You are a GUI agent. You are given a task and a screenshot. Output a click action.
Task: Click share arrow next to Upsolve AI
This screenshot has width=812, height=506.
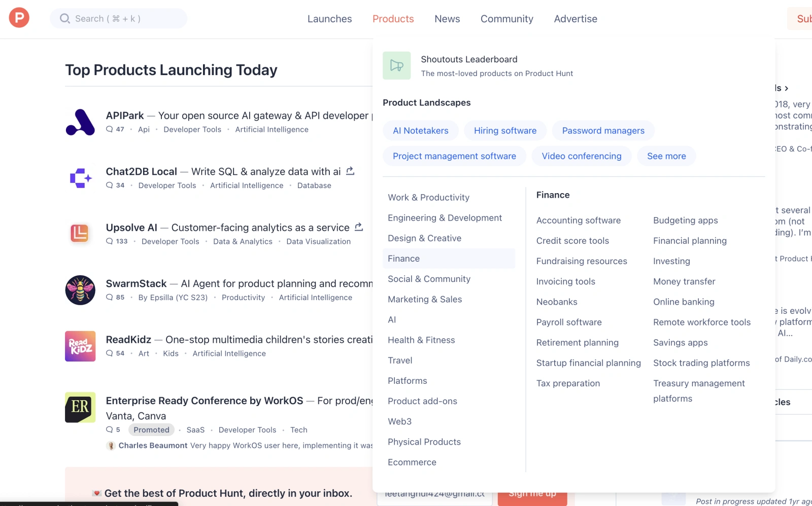pyautogui.click(x=359, y=227)
